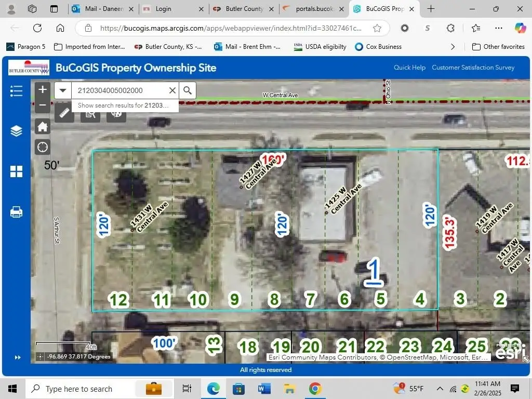This screenshot has height=399, width=532.
Task: Select 'Show search results for 21203...' suggestion
Action: pyautogui.click(x=123, y=105)
